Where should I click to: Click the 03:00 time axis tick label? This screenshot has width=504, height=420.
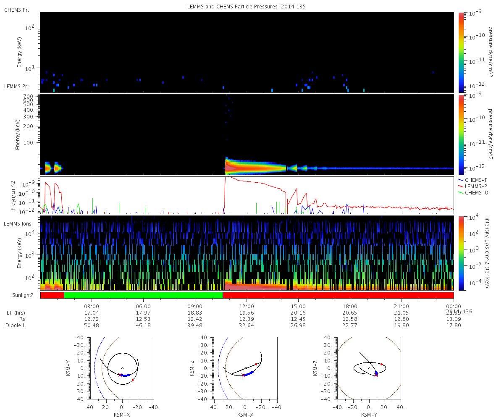click(x=92, y=307)
